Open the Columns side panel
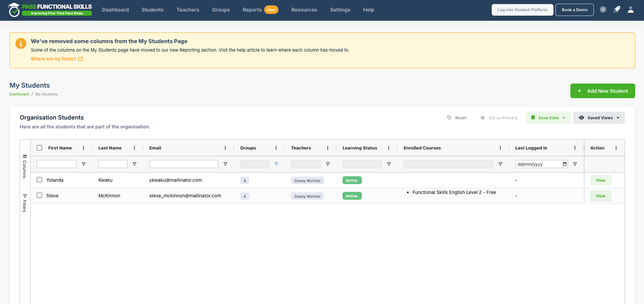This screenshot has height=304, width=644. pyautogui.click(x=25, y=166)
